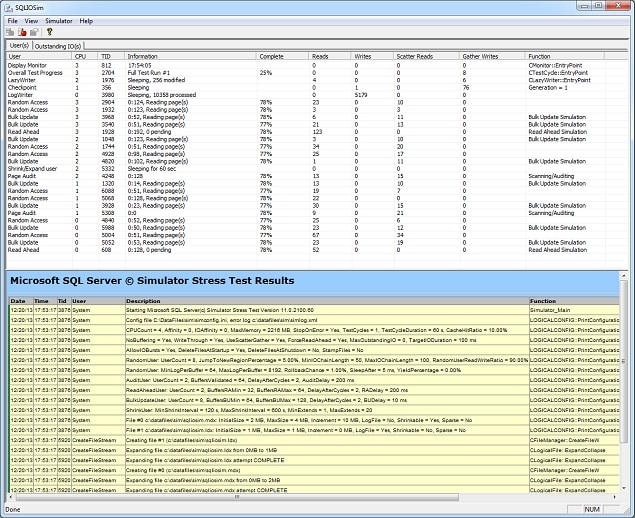Screen dimensions: 635x518
Task: Switch to the Outstanding IO(s) tab
Action: pos(58,46)
